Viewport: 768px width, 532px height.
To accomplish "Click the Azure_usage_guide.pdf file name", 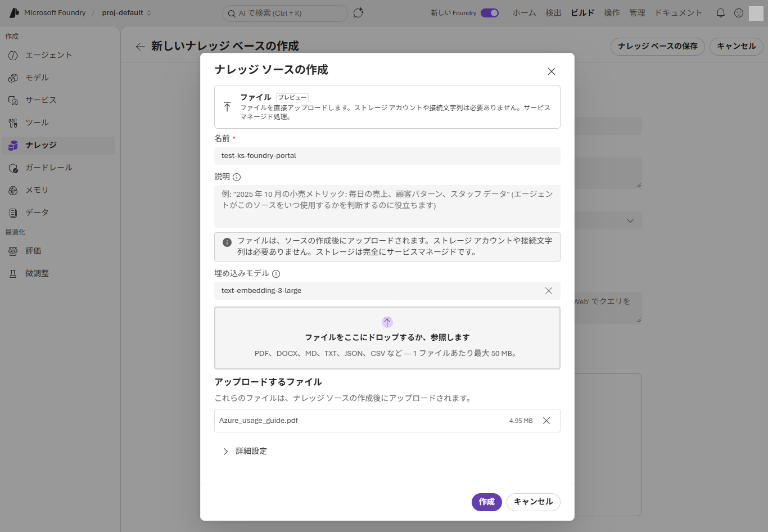I will point(259,421).
